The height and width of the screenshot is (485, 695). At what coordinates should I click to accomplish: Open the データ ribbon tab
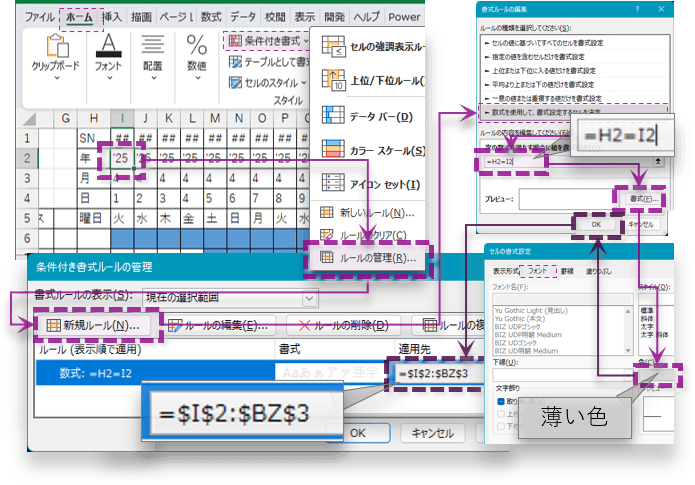(x=242, y=17)
